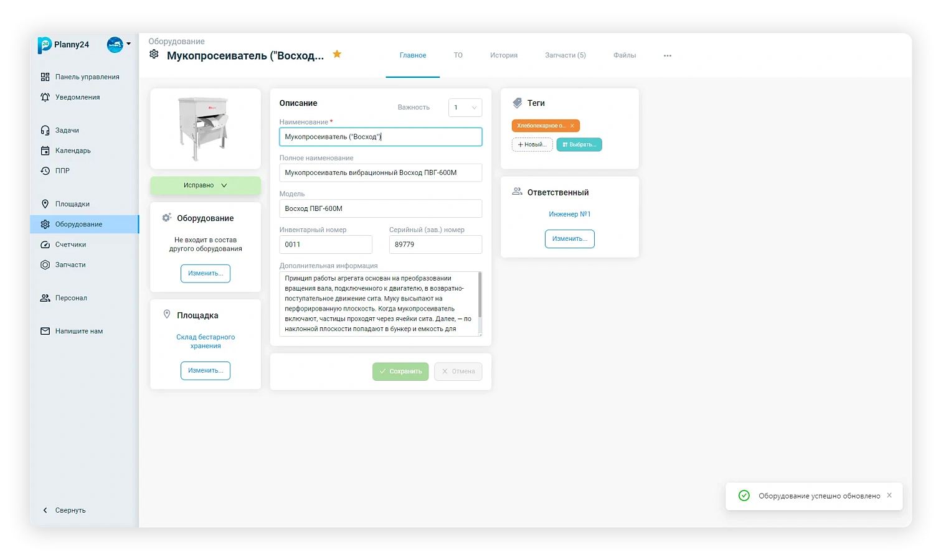Viewport: 941px width, 560px height.
Task: Toggle the favorite star for Мукопросеиватель
Action: [x=337, y=54]
